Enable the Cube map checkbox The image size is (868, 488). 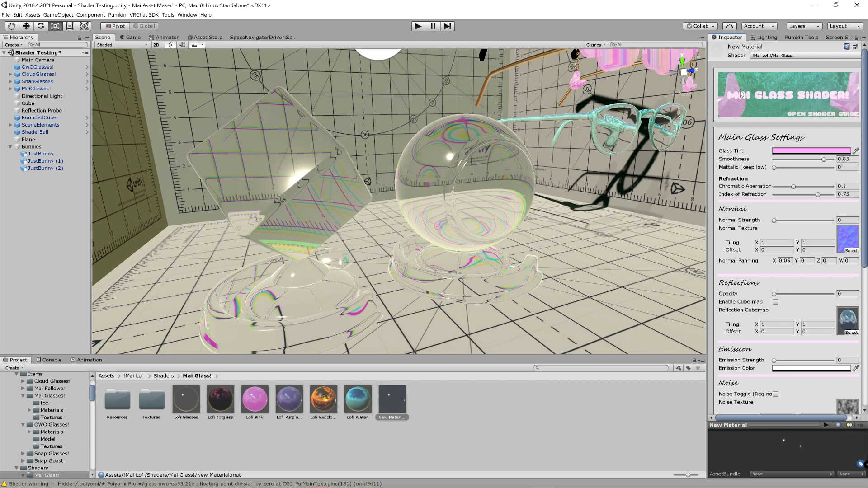click(775, 302)
